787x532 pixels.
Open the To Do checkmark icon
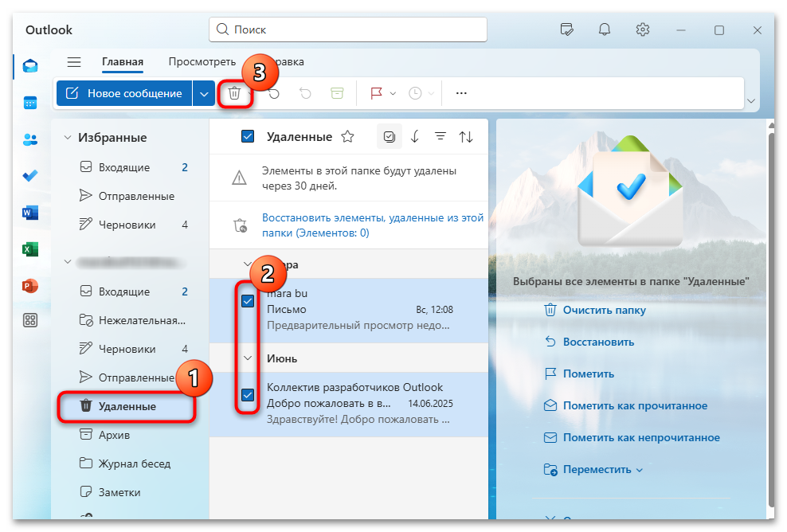(x=30, y=176)
